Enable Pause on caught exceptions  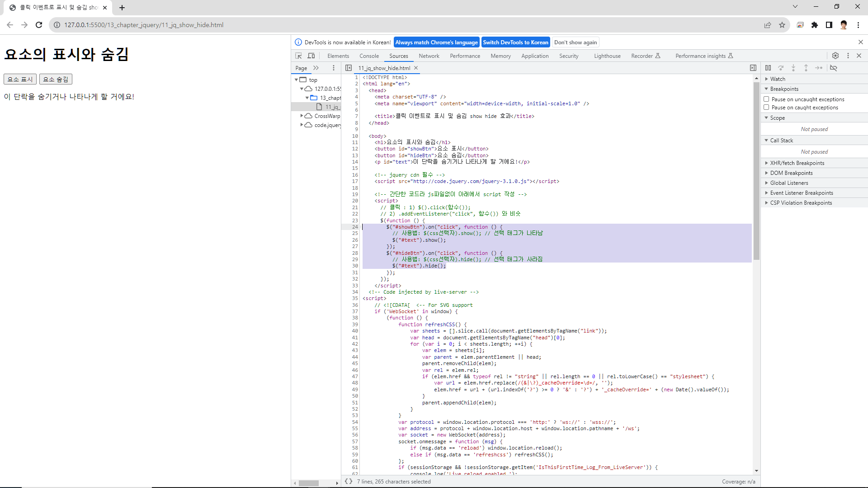tap(766, 107)
